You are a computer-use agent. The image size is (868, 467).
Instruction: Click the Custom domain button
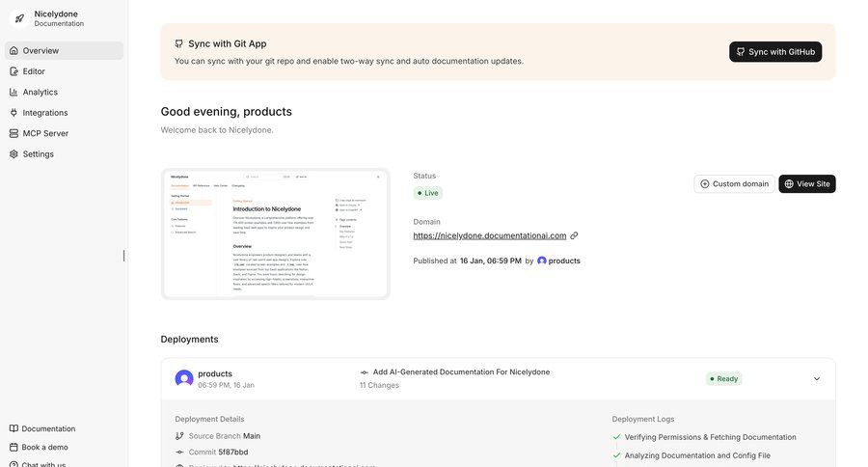coord(734,184)
